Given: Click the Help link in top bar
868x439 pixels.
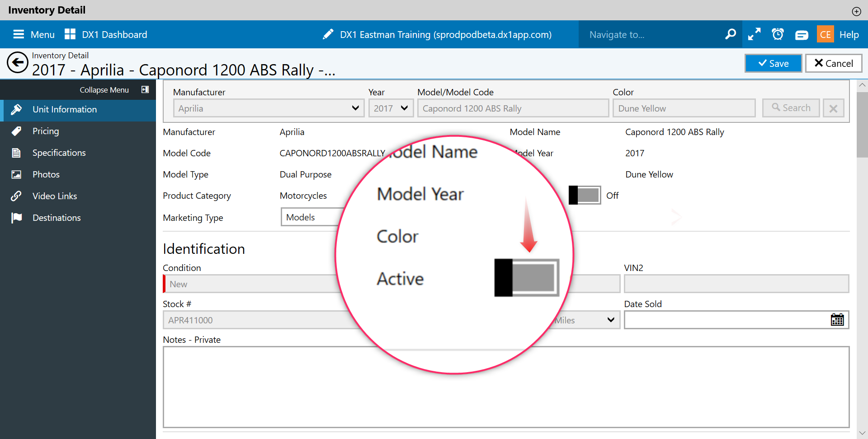Looking at the screenshot, I should pyautogui.click(x=849, y=35).
